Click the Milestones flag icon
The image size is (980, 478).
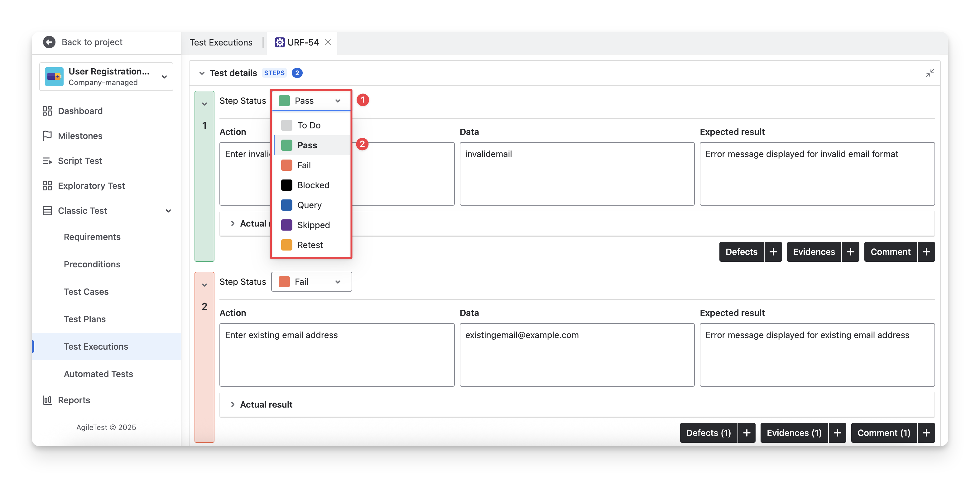(47, 136)
